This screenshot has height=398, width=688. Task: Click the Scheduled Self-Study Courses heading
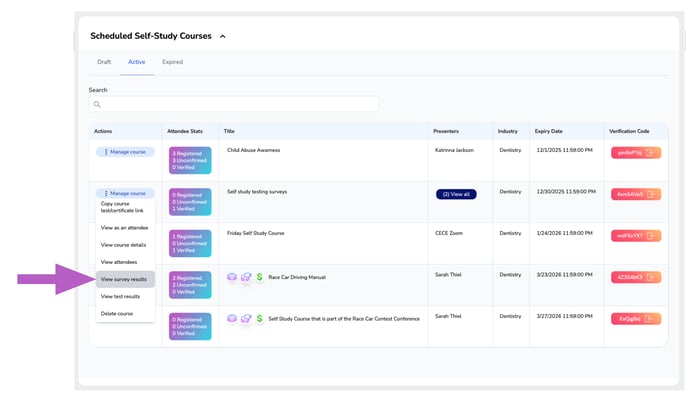(x=151, y=36)
